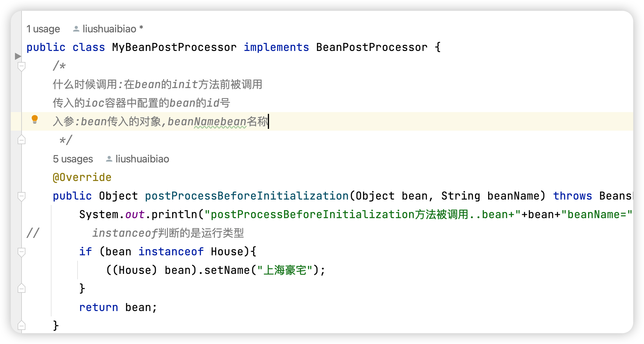Click the yellow light bulb intention icon
The image size is (644, 344).
click(x=35, y=119)
